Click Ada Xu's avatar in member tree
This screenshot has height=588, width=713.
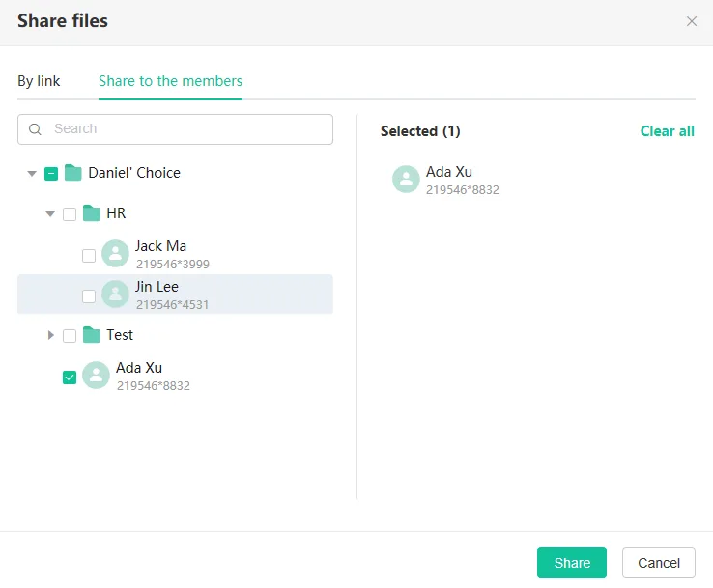click(96, 376)
